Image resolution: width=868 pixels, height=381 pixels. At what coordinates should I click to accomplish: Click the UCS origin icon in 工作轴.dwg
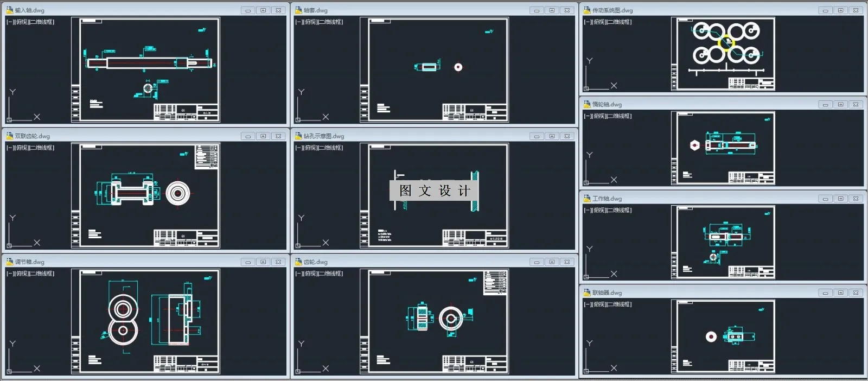coord(586,276)
